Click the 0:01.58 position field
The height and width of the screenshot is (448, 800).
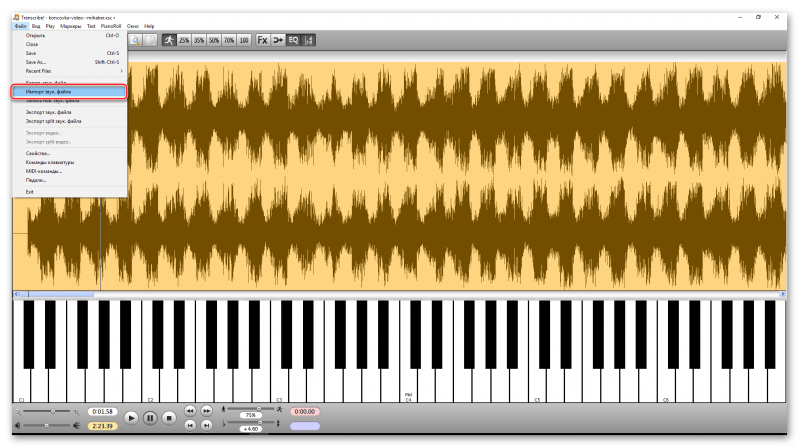click(103, 411)
